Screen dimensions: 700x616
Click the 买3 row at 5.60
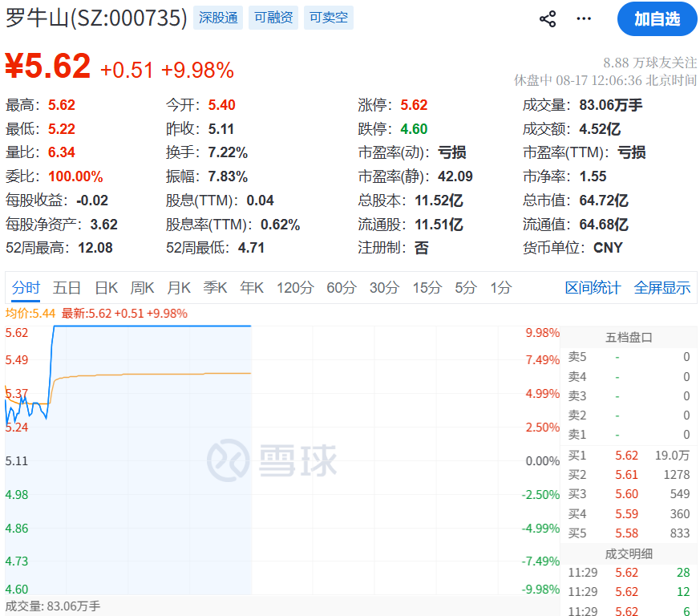point(629,494)
